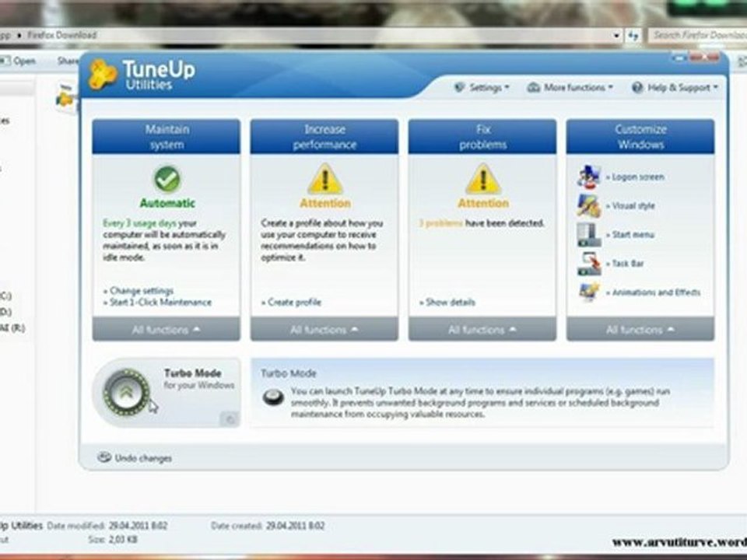Expand All functions under Increase performance

[x=324, y=330]
